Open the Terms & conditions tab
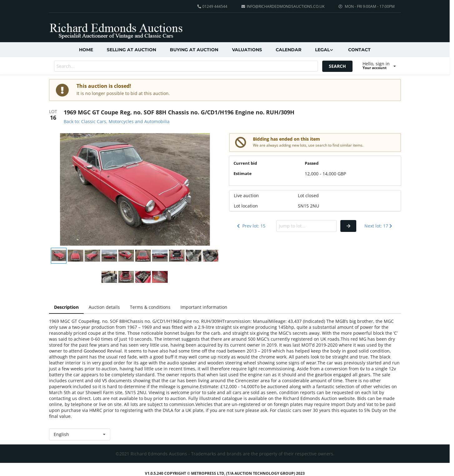 click(150, 307)
